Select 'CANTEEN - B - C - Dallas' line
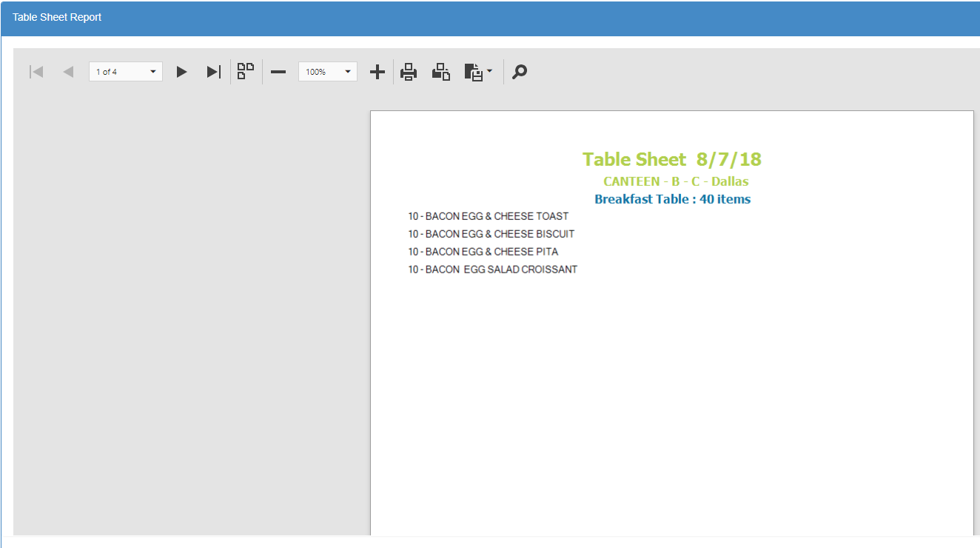Screen dimensions: 980x548 (x=676, y=181)
